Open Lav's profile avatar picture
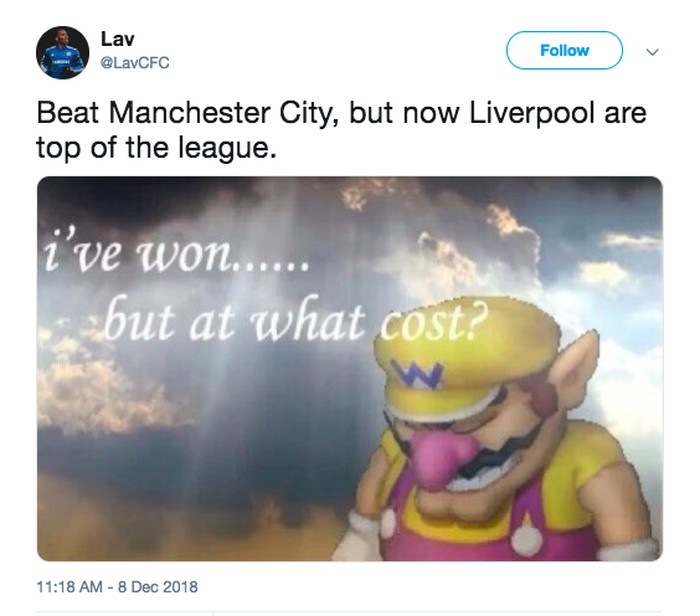The image size is (700, 616). tap(62, 52)
